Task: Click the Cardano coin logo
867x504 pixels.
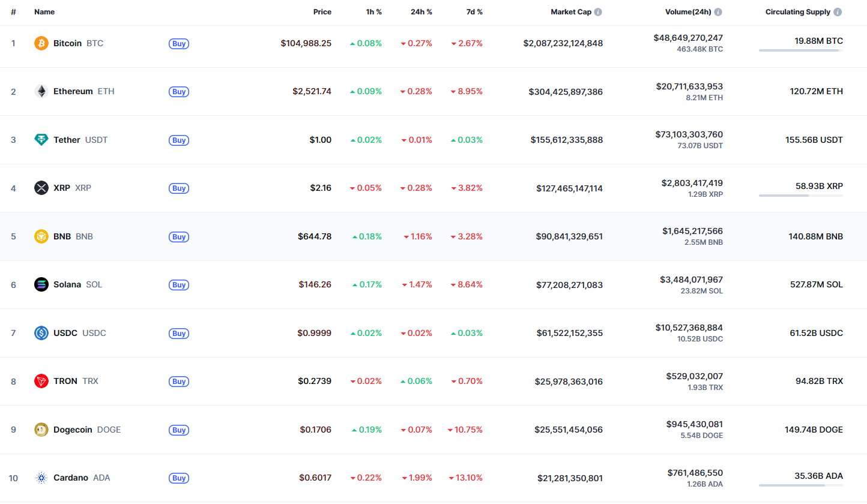Action: 41,478
